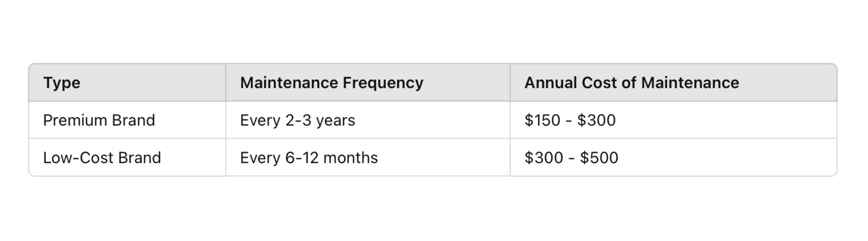Image resolution: width=868 pixels, height=241 pixels.
Task: Click the word Annual in the header
Action: 551,83
